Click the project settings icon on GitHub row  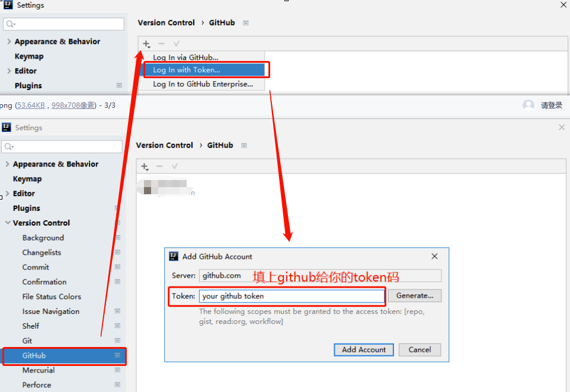117,355
